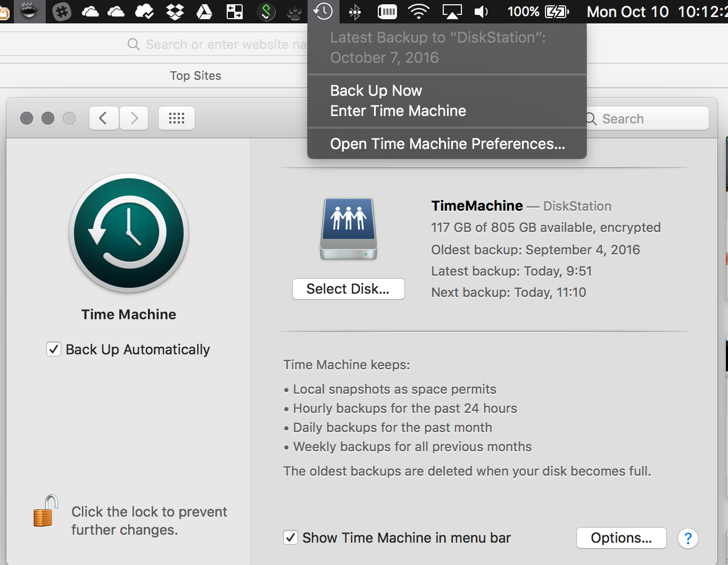Screen dimensions: 728x565
Task: Click the Time Machine menu bar icon
Action: tap(323, 11)
